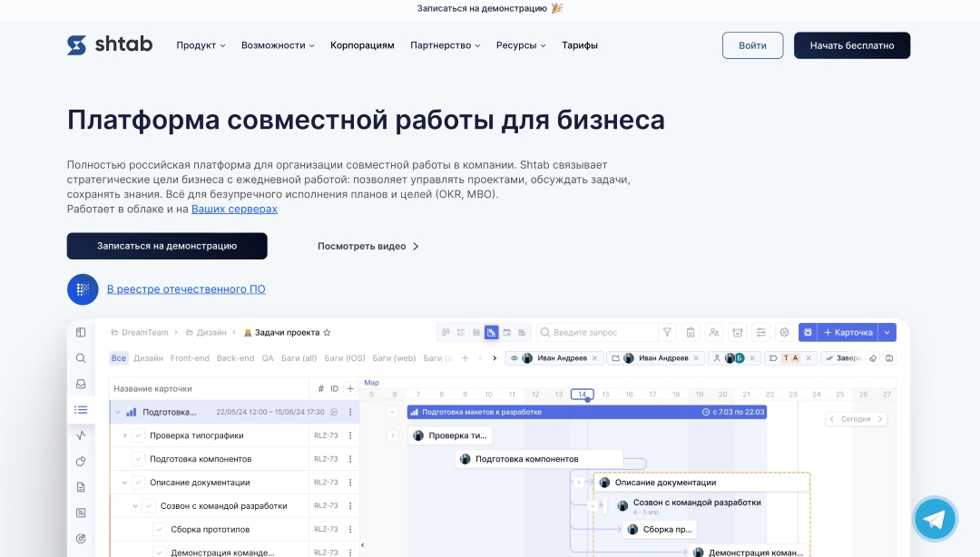The height and width of the screenshot is (557, 980).
Task: Open the Корпорациям menu item
Action: [362, 45]
